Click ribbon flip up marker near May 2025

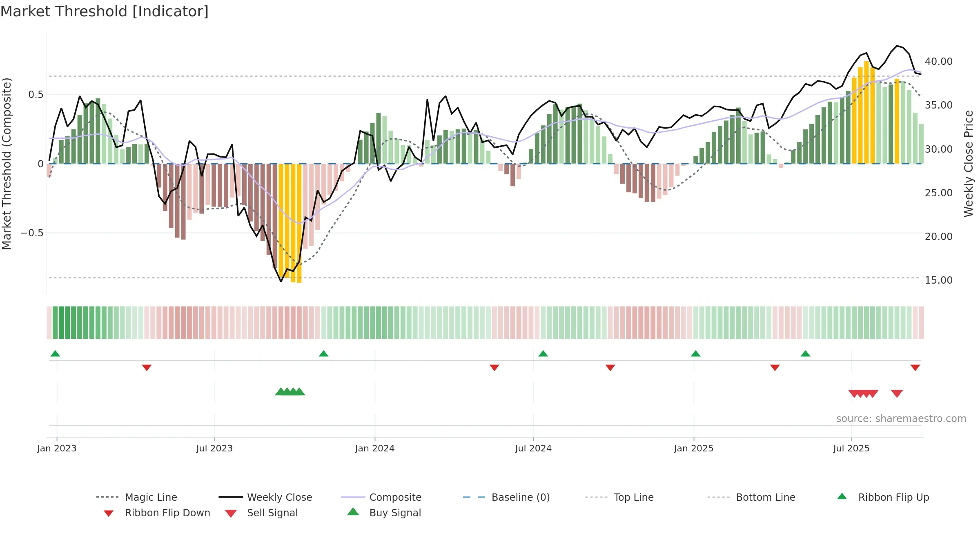(806, 353)
